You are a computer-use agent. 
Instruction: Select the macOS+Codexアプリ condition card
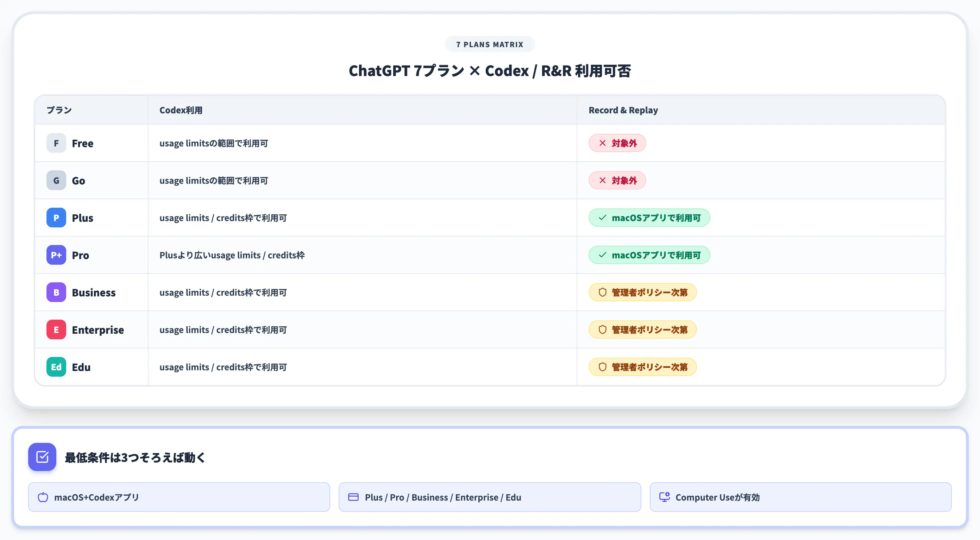click(179, 497)
